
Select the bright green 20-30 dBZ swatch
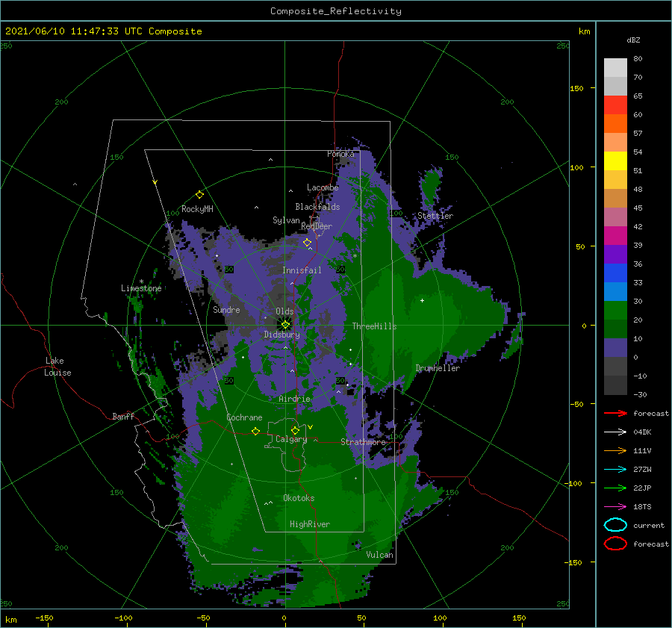click(x=615, y=311)
